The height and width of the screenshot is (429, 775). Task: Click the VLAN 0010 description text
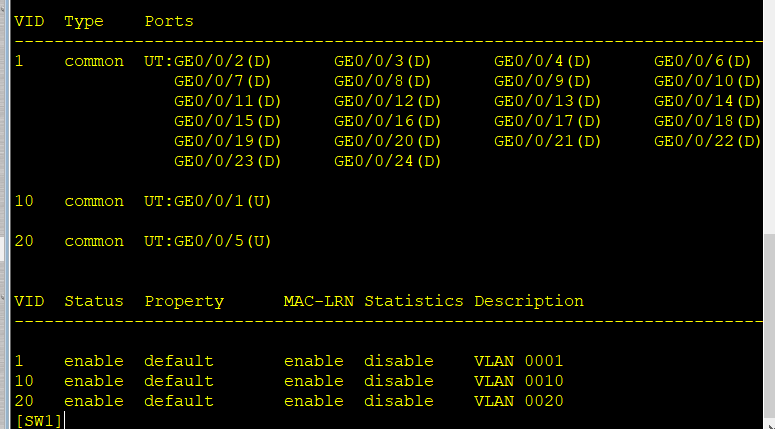pos(518,381)
